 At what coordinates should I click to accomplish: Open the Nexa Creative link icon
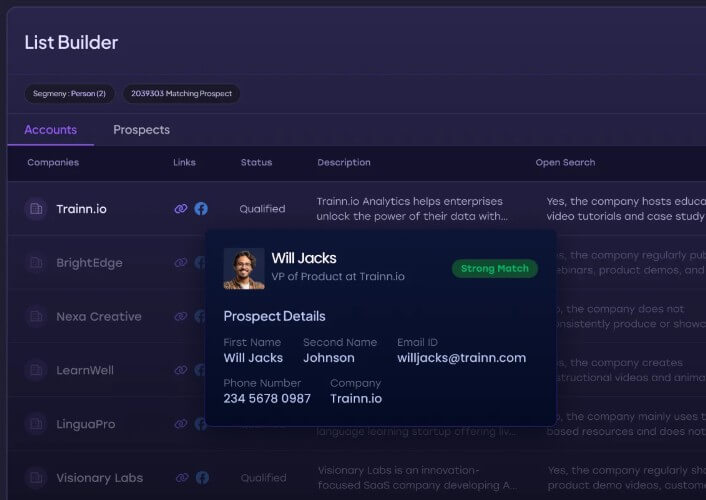pyautogui.click(x=181, y=316)
